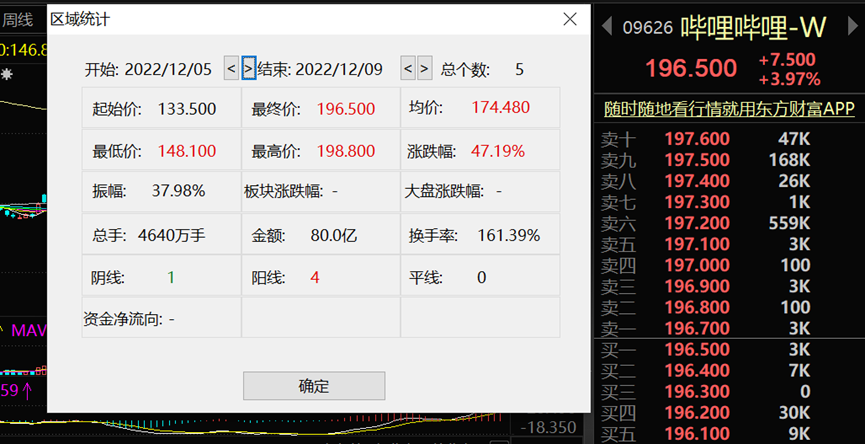Click the 总手 value 4640万手
865x444 pixels.
click(172, 236)
